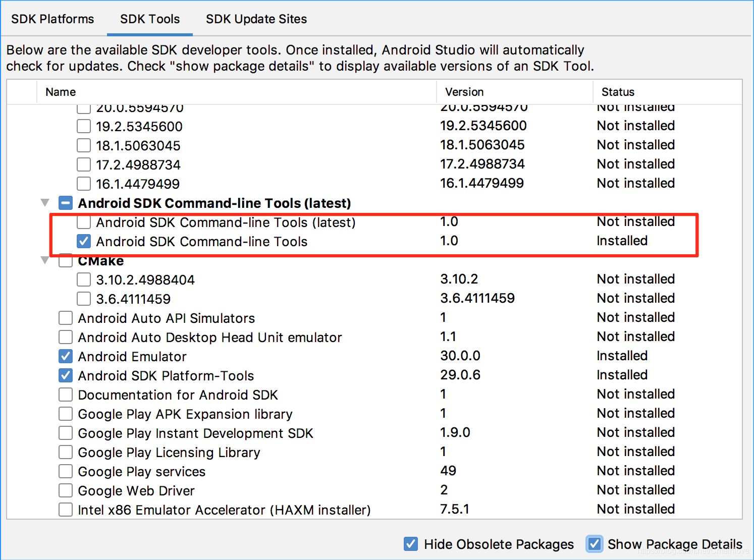754x560 pixels.
Task: Click Instant Development SDK version 1.9.0
Action: 455,432
